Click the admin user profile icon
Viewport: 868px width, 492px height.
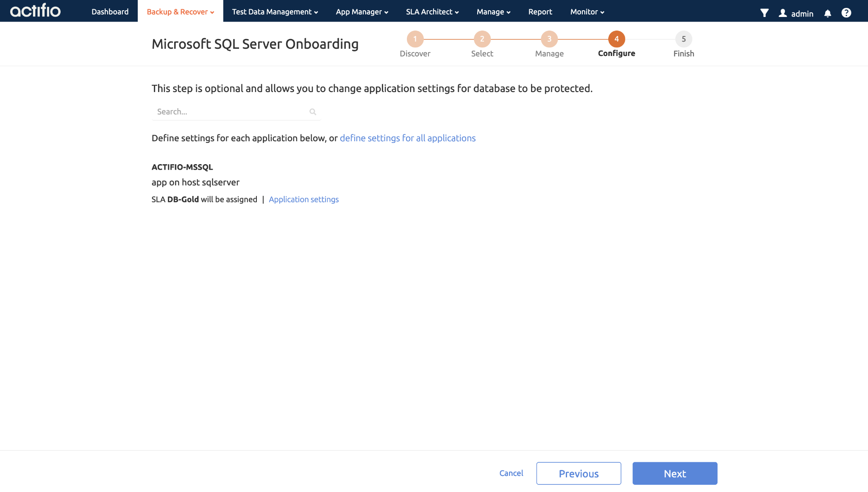(783, 13)
